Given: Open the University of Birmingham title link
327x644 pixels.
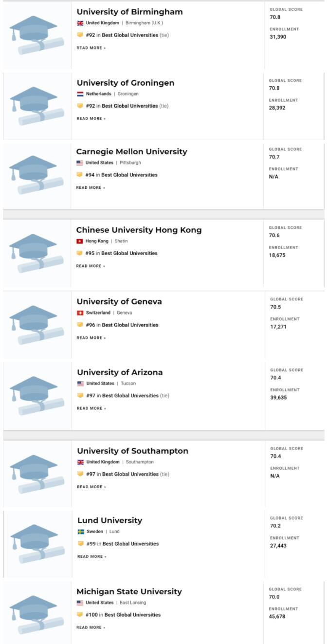Looking at the screenshot, I should coord(129,12).
